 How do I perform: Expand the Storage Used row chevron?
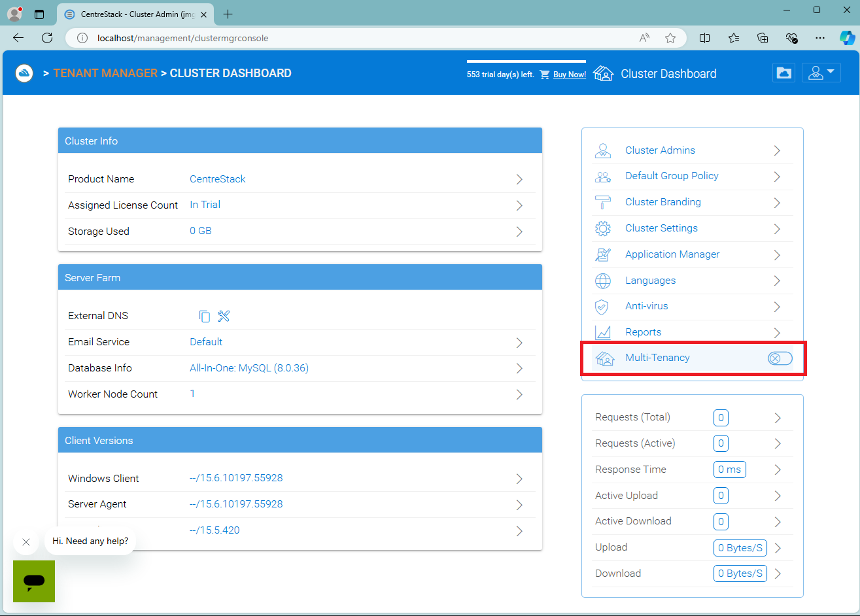pyautogui.click(x=519, y=231)
